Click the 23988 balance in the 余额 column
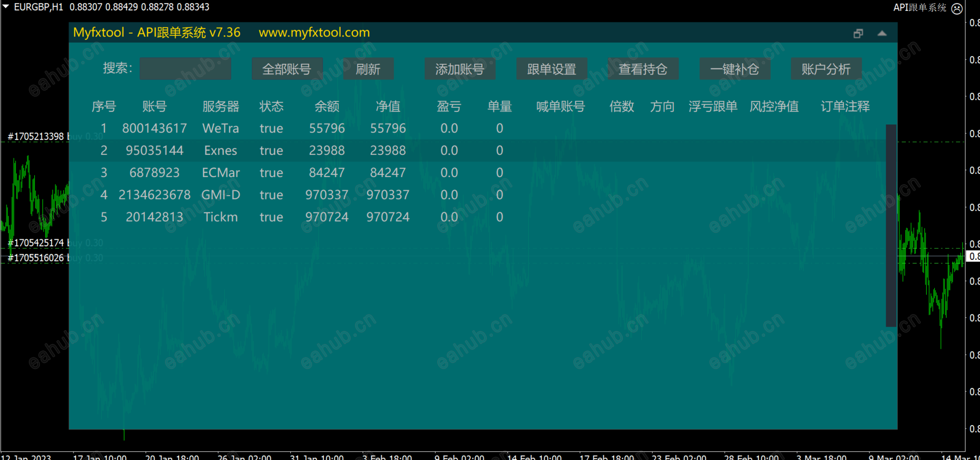This screenshot has height=460, width=980. [x=327, y=150]
